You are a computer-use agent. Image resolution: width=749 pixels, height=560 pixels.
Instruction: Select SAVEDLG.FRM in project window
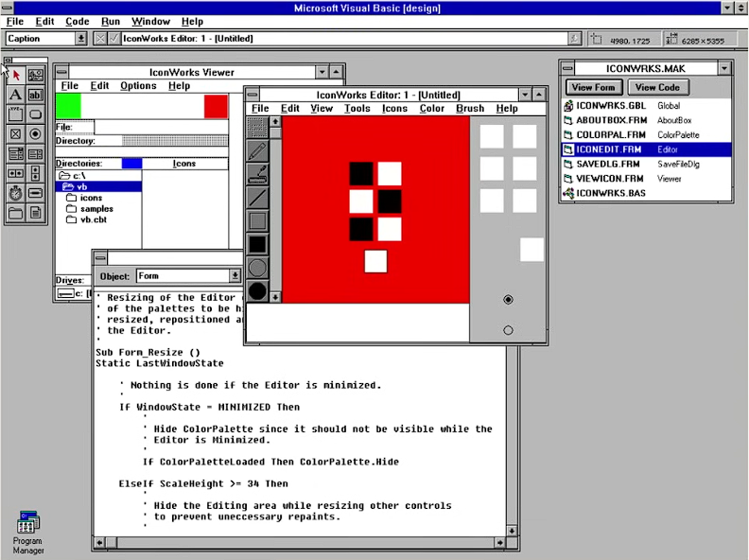646,164
